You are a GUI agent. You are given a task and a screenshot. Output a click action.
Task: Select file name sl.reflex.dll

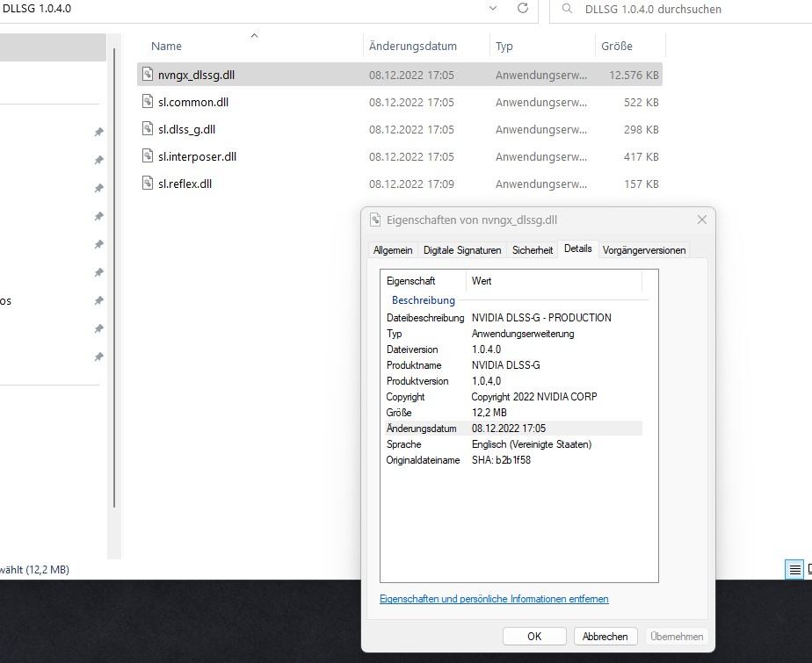[x=185, y=184]
